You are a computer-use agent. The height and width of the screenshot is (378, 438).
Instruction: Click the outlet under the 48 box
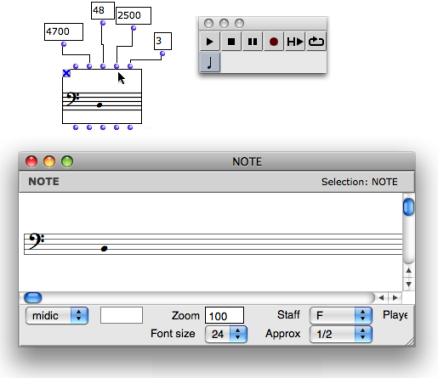103,23
